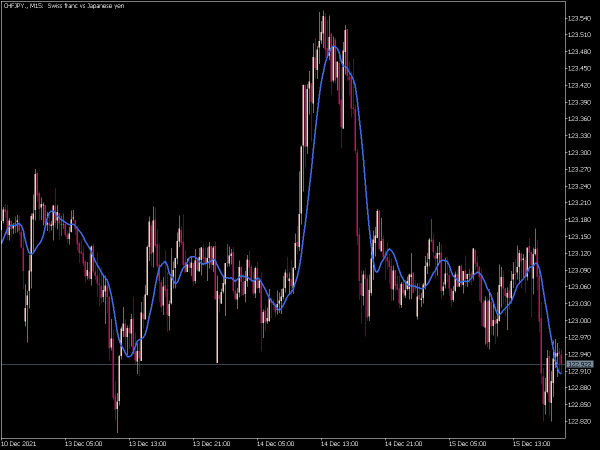
Task: Click the 123.000 price scale label
Action: 579,320
